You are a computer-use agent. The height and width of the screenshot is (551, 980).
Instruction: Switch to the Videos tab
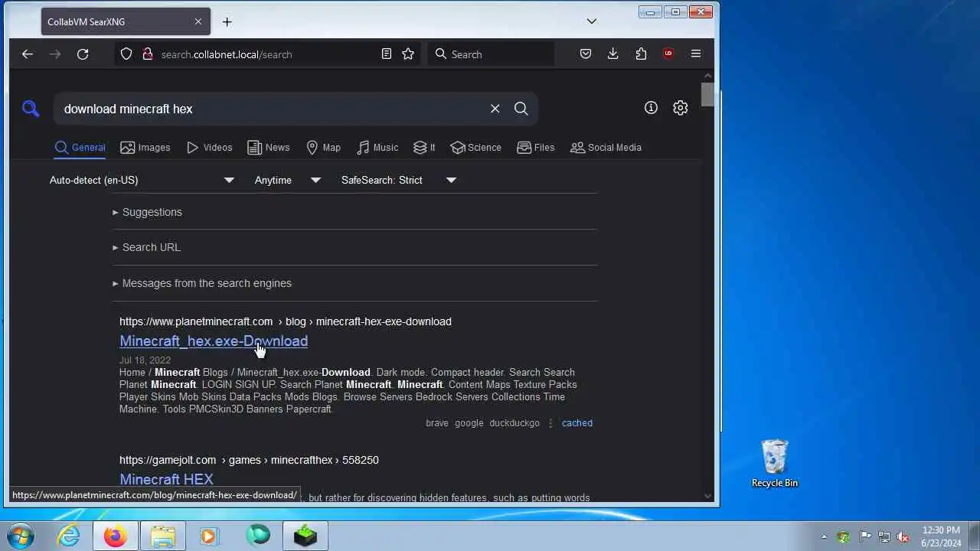point(209,148)
